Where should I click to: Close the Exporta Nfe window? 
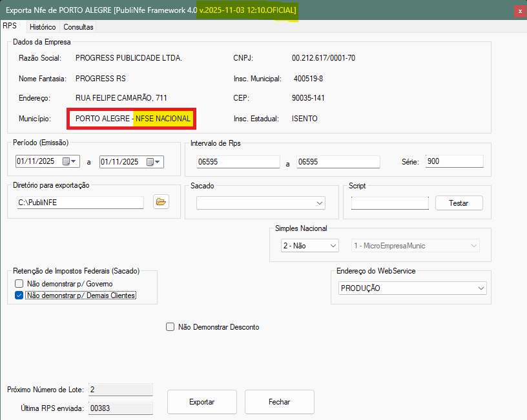[519, 11]
